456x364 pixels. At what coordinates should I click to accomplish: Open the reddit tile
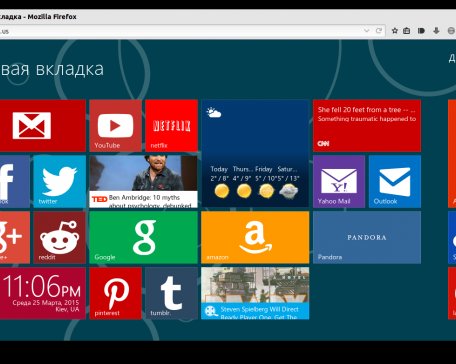(x=60, y=237)
